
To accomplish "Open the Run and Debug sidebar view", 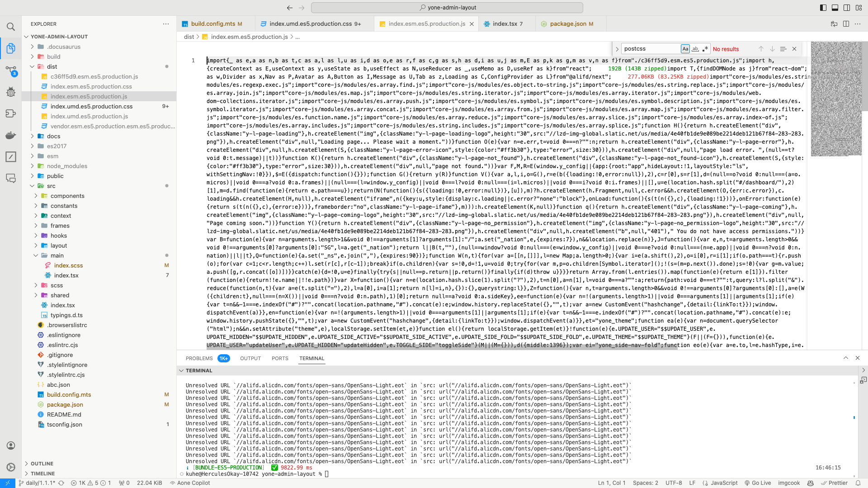I will click(11, 92).
